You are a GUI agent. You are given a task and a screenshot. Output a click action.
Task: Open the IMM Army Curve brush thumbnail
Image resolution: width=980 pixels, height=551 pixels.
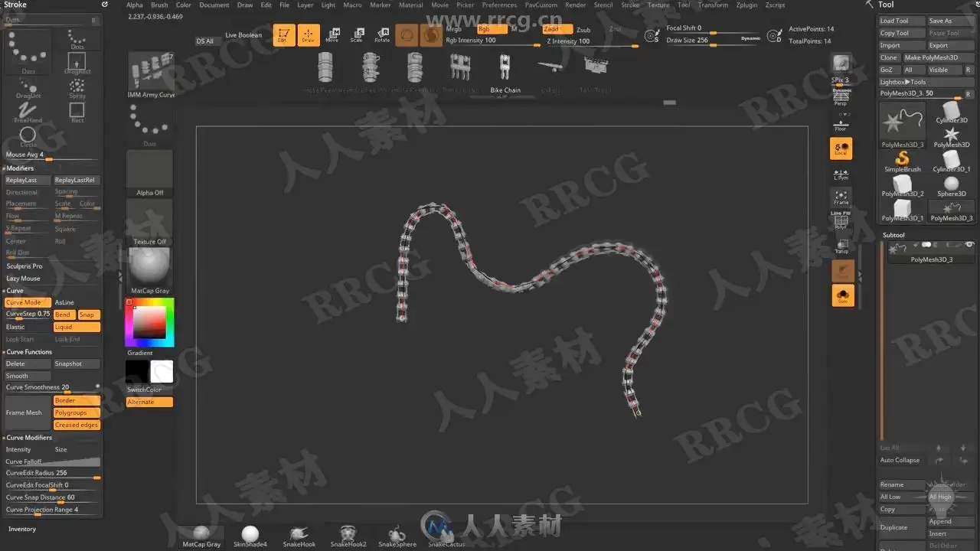pyautogui.click(x=151, y=75)
